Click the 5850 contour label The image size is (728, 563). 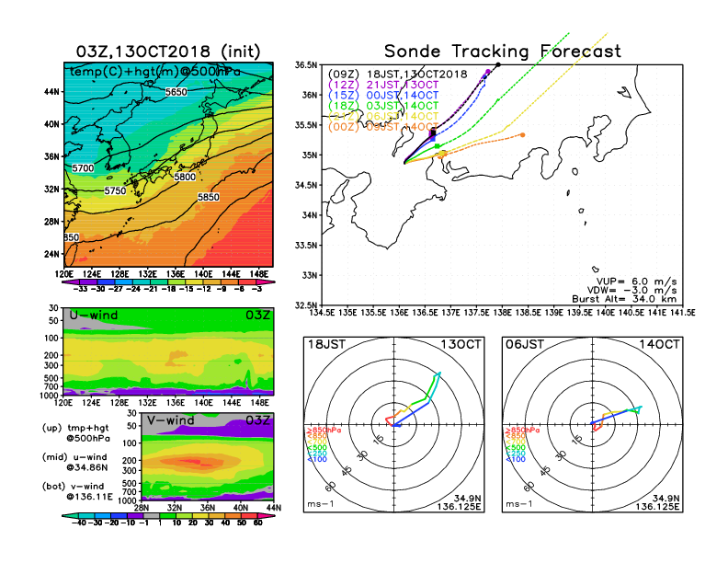coord(209,197)
